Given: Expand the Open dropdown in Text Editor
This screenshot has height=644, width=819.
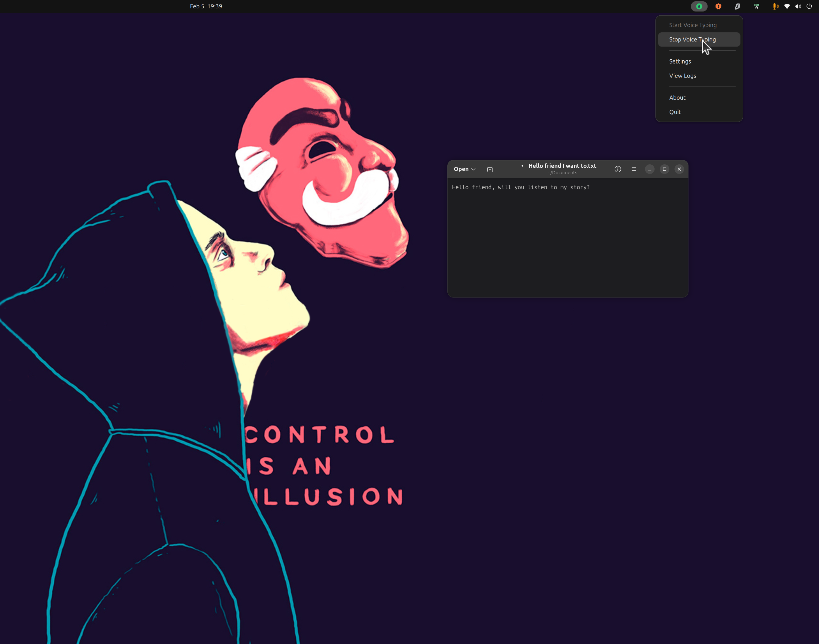Looking at the screenshot, I should click(464, 169).
